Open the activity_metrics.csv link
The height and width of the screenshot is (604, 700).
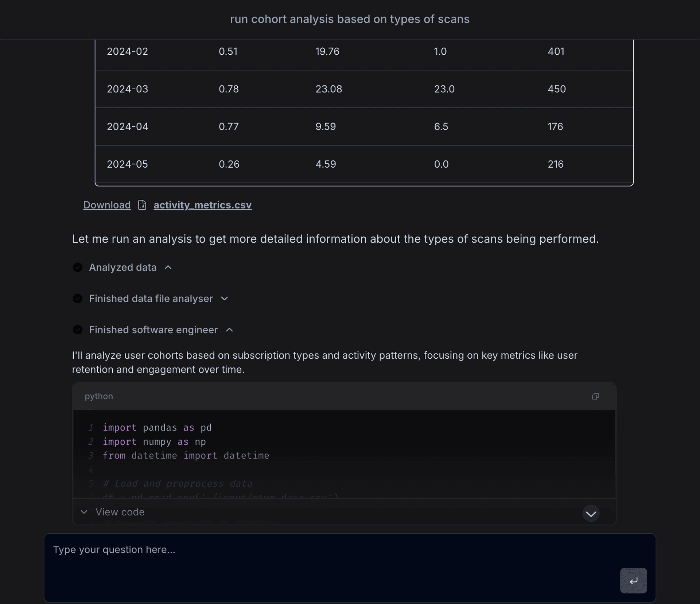point(202,205)
